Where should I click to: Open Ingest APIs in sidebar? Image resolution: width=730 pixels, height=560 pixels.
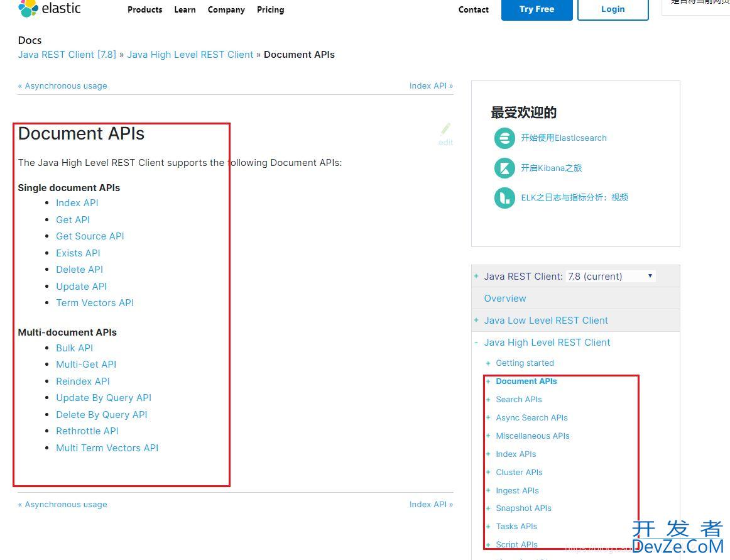(517, 491)
